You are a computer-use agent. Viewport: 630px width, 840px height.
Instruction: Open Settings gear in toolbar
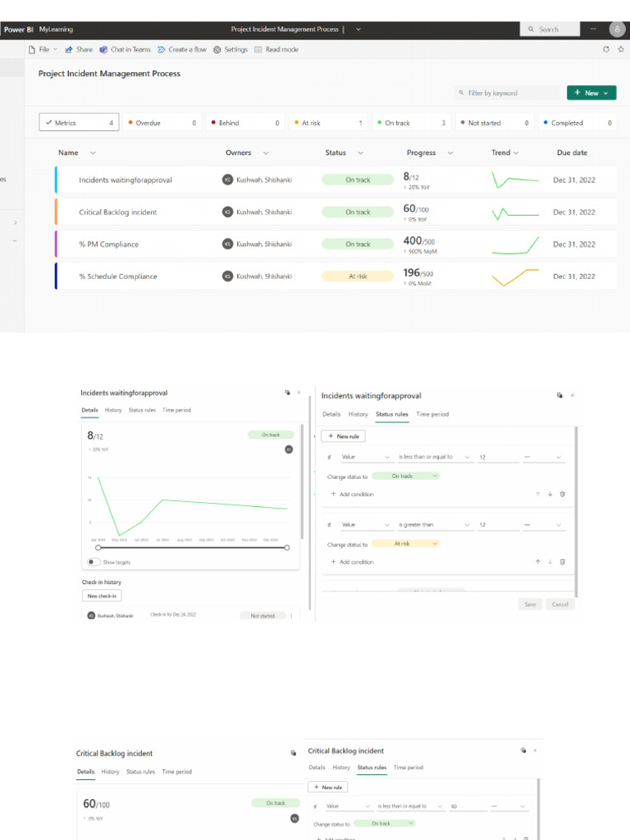pos(217,49)
